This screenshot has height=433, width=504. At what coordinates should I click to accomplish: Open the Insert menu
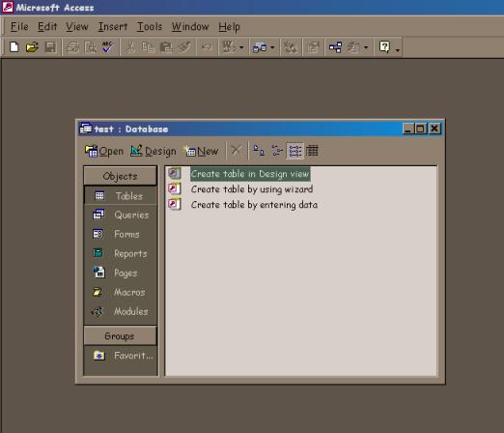click(x=113, y=26)
